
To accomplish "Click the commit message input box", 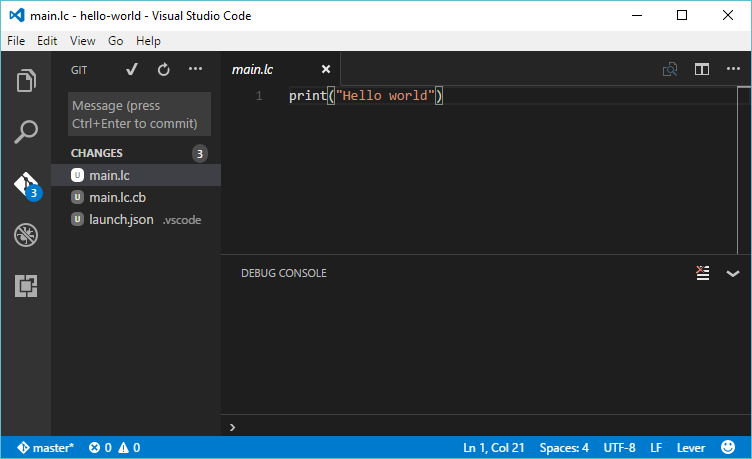I will click(139, 115).
